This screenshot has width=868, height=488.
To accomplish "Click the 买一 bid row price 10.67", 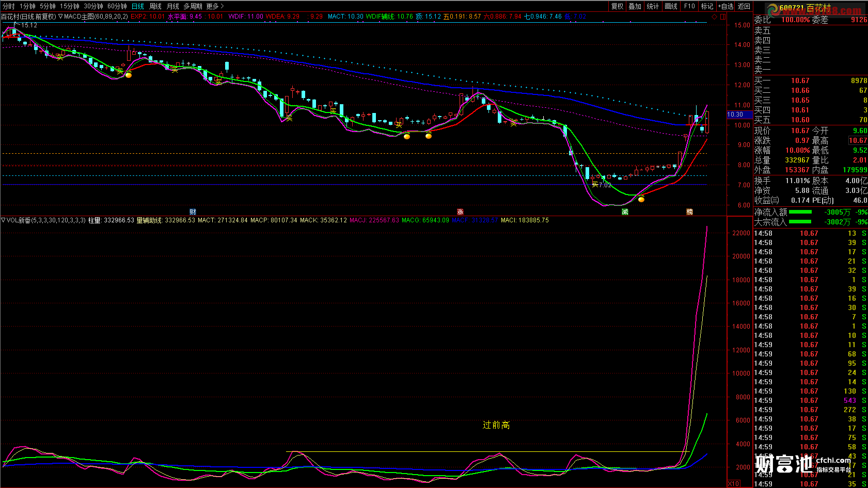I will click(x=800, y=80).
